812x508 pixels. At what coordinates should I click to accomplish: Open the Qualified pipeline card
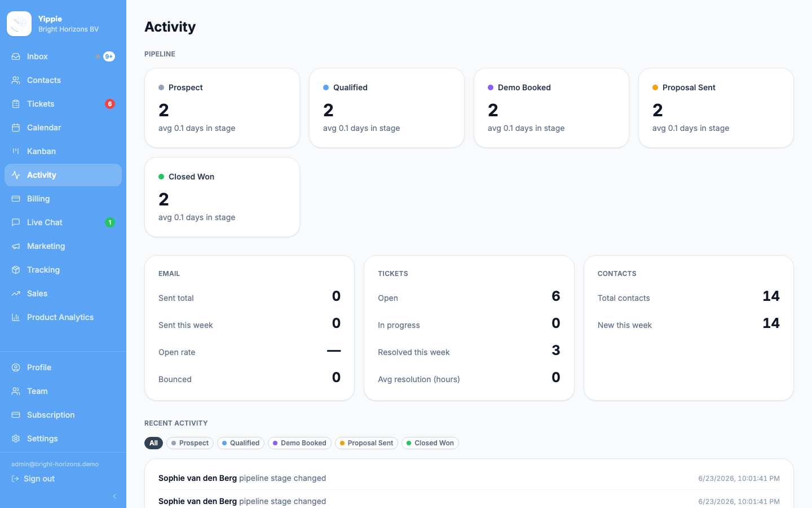pos(387,108)
